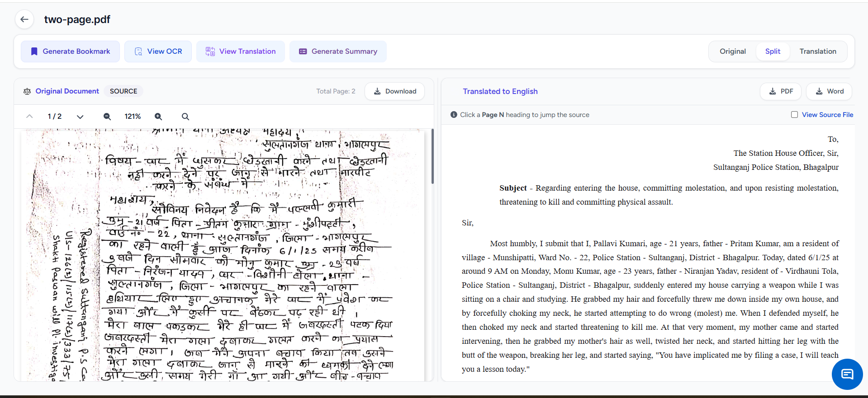
Task: Select the Split view tab
Action: (x=773, y=52)
